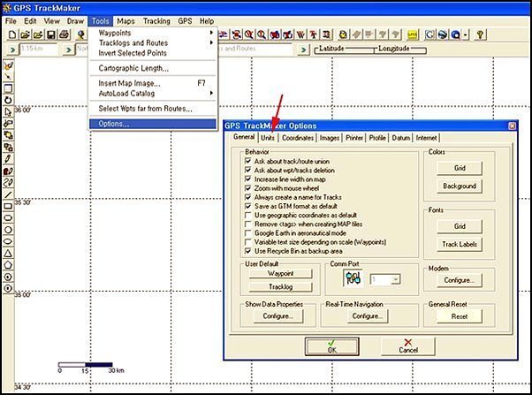The height and width of the screenshot is (395, 532).
Task: Click the Tracklog user default button
Action: 280,286
